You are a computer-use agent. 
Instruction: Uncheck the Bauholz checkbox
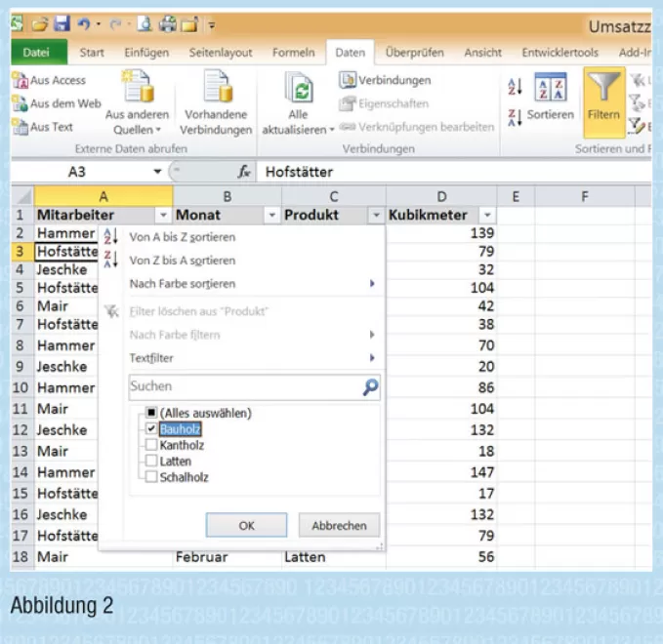point(151,428)
